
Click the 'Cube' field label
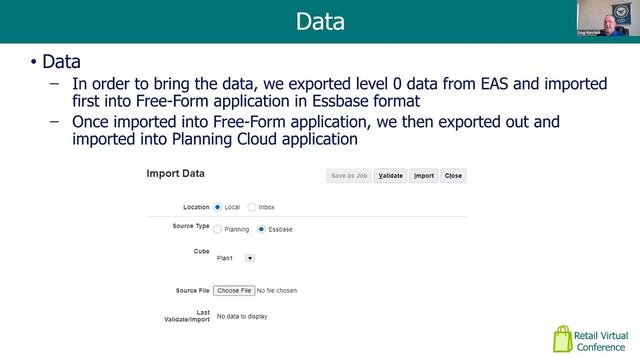coord(202,251)
